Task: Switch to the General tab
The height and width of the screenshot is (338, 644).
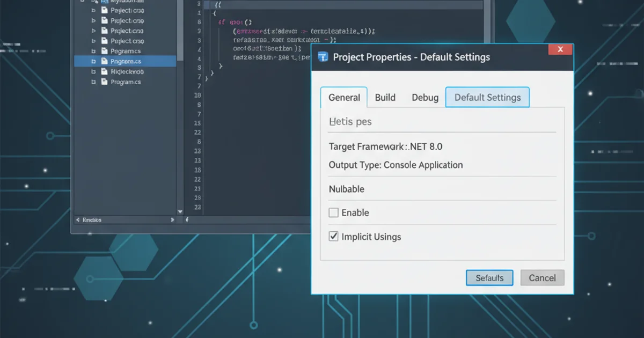Action: click(x=344, y=98)
